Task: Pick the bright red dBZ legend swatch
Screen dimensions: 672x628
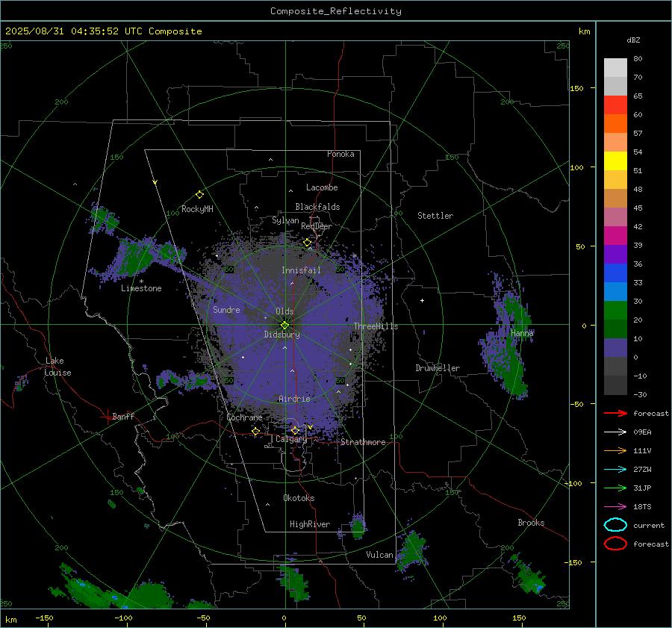Action: (615, 105)
